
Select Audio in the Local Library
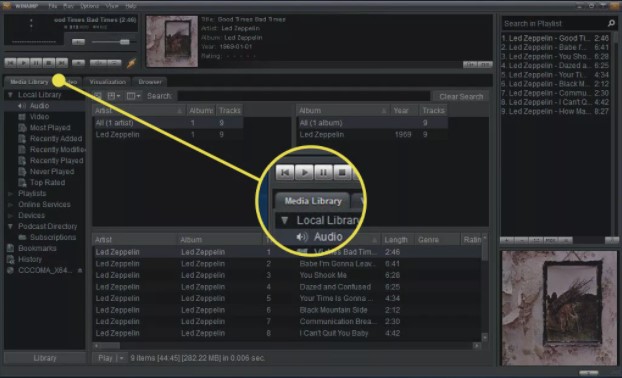tap(39, 106)
